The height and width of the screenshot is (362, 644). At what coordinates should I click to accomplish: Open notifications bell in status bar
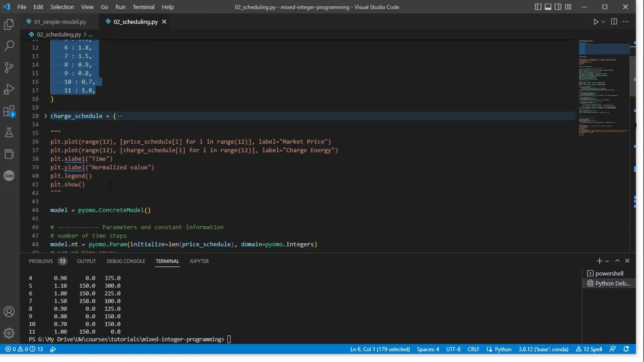626,349
